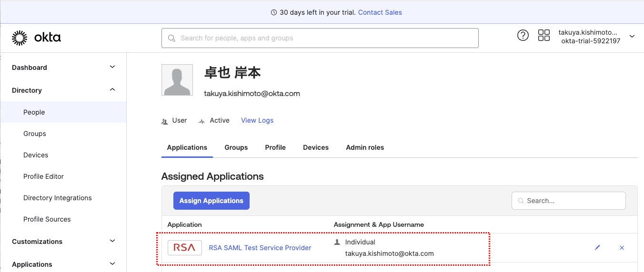Switch to the Groups tab
This screenshot has width=644, height=272.
click(x=236, y=147)
